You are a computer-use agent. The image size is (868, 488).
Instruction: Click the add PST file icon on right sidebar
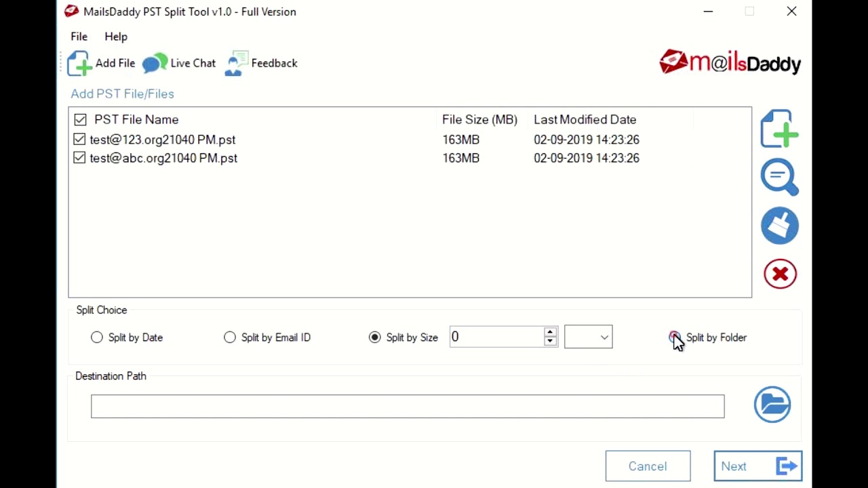point(779,129)
